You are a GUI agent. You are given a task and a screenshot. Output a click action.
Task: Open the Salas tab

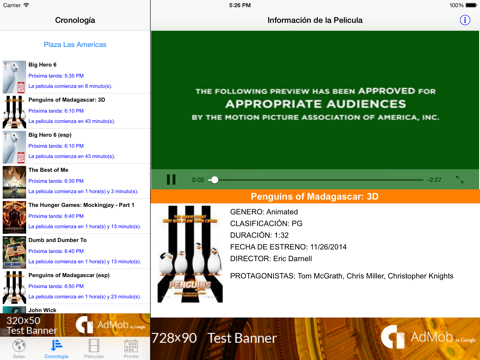pos(19,349)
